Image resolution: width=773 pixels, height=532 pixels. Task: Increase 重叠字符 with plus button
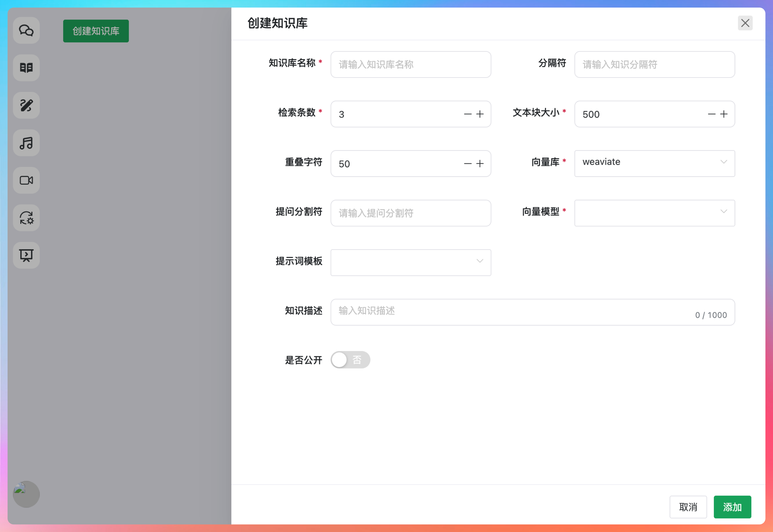pyautogui.click(x=480, y=164)
